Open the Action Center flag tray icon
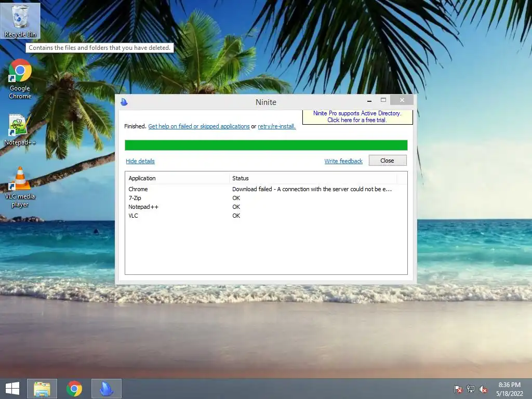 tap(458, 389)
